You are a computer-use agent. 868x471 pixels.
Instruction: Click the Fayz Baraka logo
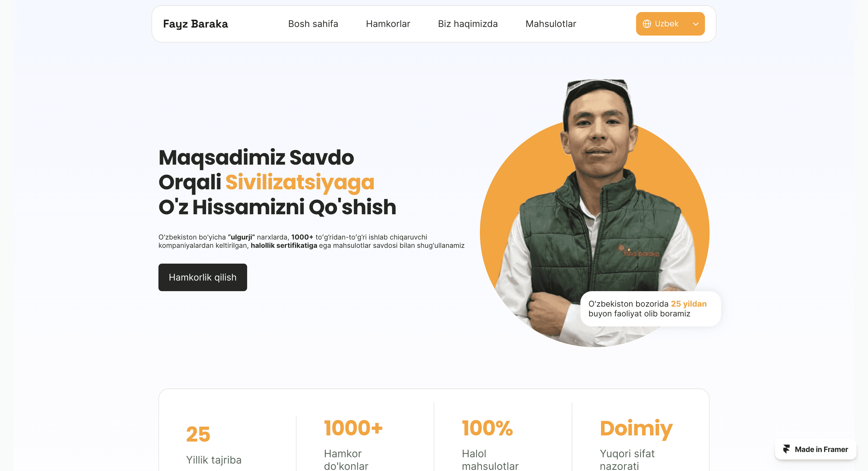(195, 24)
